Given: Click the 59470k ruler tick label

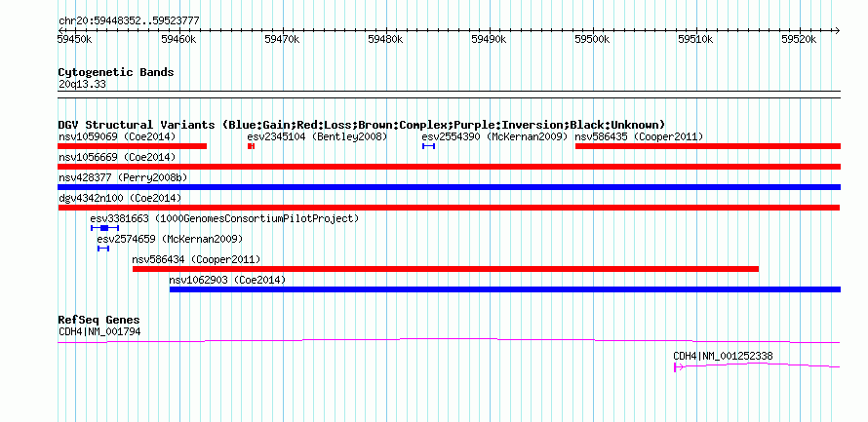Looking at the screenshot, I should [x=282, y=39].
